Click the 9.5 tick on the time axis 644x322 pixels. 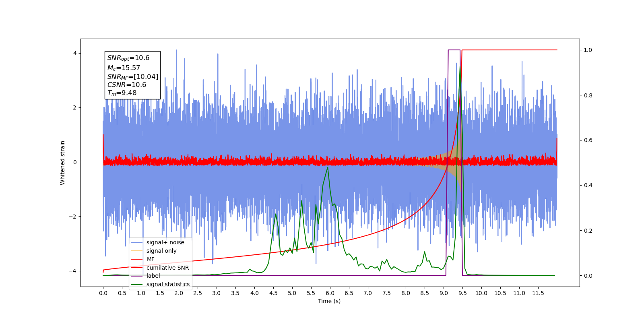(462, 293)
